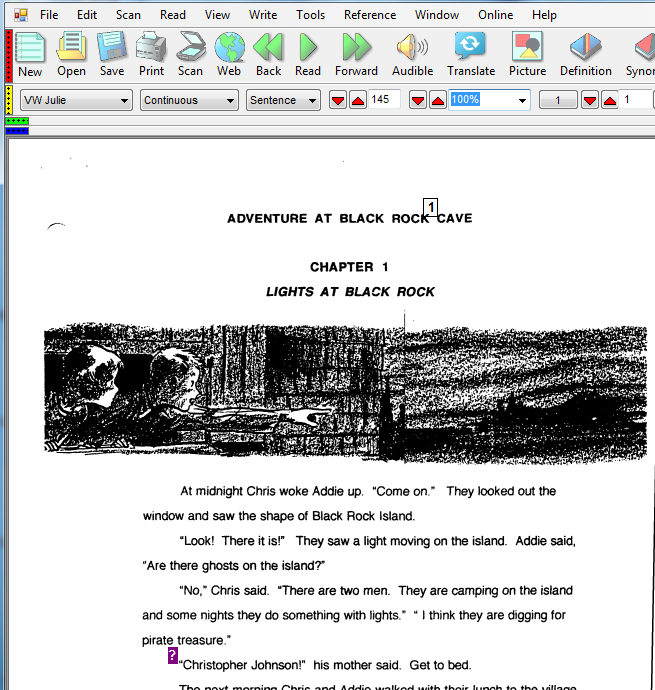655x690 pixels.
Task: Click the title 'ADVENTURE AT BLACK ROCK CAVE'
Action: 350,218
